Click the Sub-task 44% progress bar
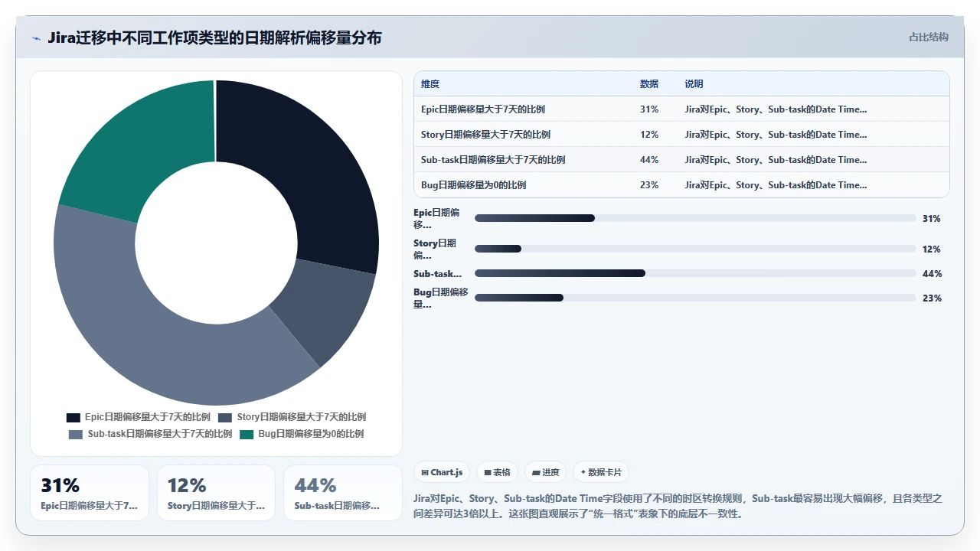The height and width of the screenshot is (551, 980). tap(695, 273)
